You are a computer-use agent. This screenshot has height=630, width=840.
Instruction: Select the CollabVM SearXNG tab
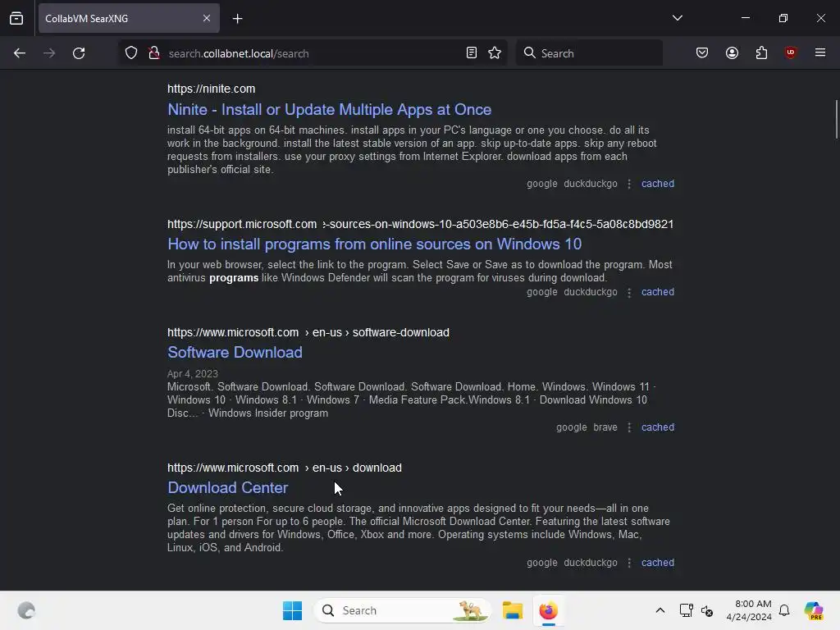point(129,18)
